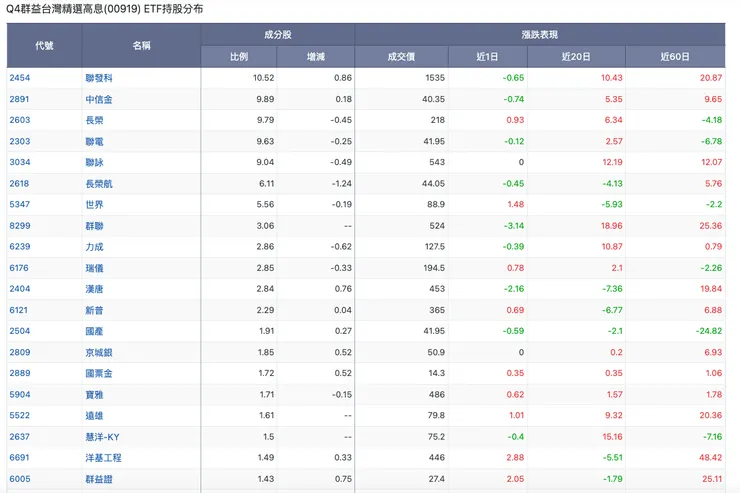Click stock code 2603 link
The height and width of the screenshot is (493, 740).
pos(19,120)
